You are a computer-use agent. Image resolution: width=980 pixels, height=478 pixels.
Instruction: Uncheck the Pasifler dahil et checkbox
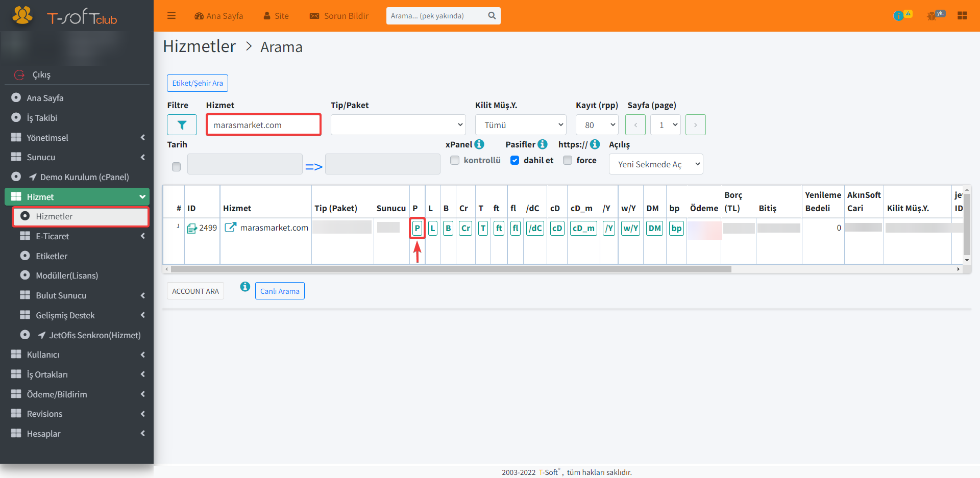[515, 160]
